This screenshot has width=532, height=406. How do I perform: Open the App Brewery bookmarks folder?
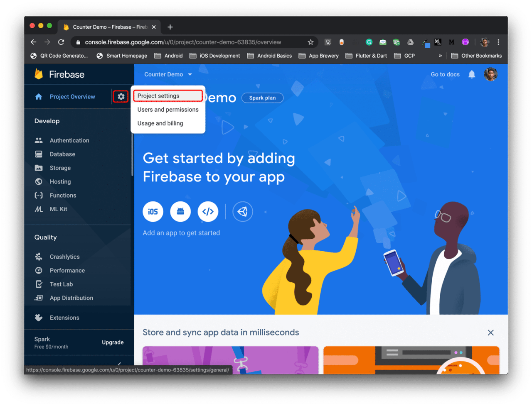click(319, 56)
